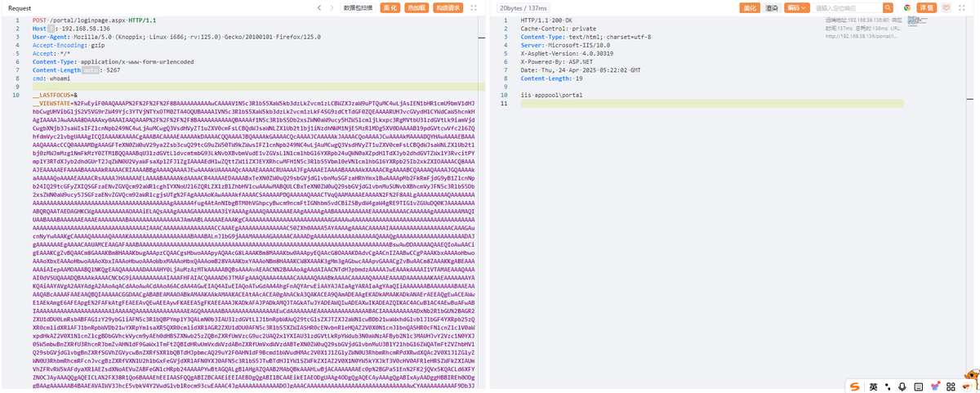Screen dimensions: 980x393
Task: Click the Cache-Control: private response header
Action: (x=558, y=28)
